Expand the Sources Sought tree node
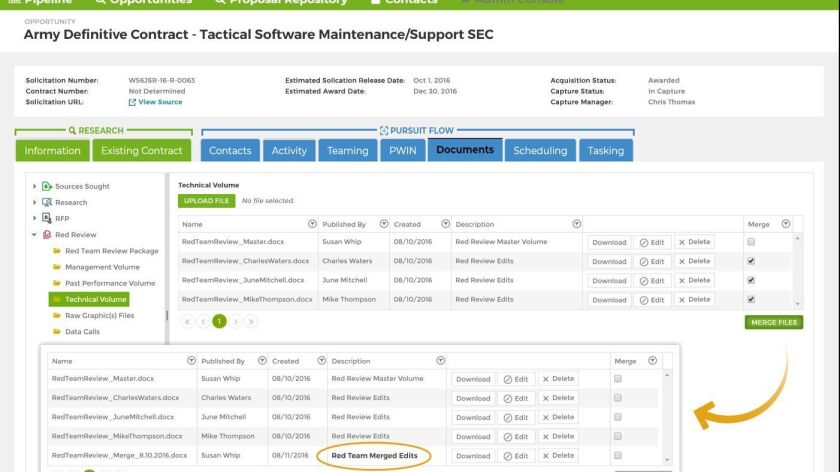The image size is (840, 472). tap(34, 186)
